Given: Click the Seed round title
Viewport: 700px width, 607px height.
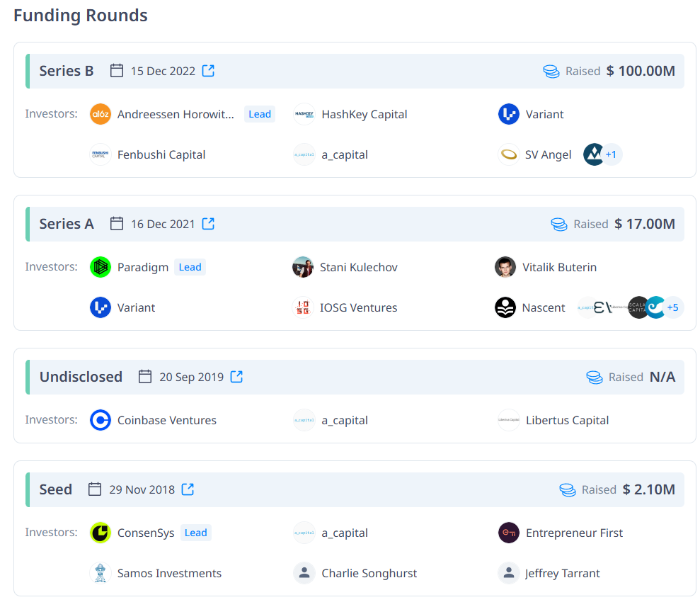Looking at the screenshot, I should click(55, 489).
